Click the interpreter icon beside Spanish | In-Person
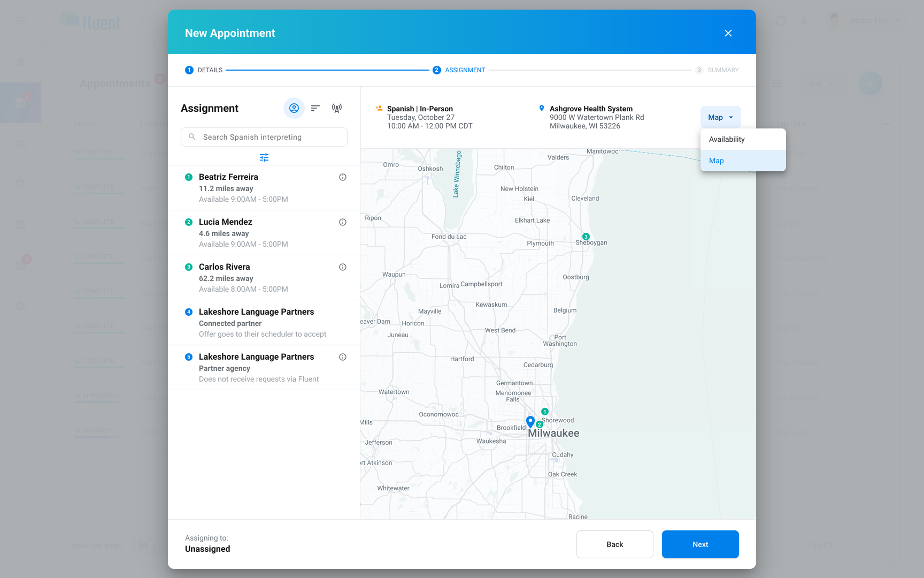The width and height of the screenshot is (924, 578). (x=379, y=108)
